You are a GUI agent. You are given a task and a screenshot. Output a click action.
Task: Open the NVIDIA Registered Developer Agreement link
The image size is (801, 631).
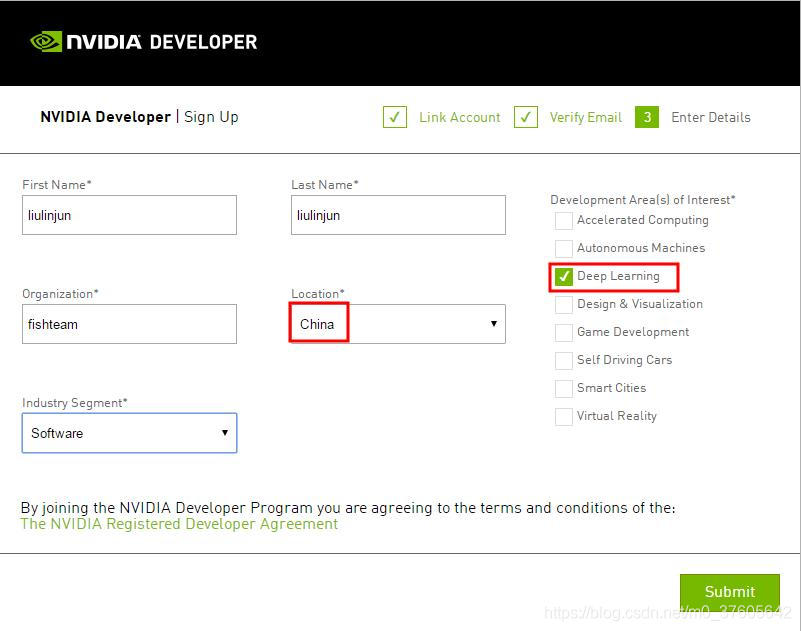pos(179,524)
